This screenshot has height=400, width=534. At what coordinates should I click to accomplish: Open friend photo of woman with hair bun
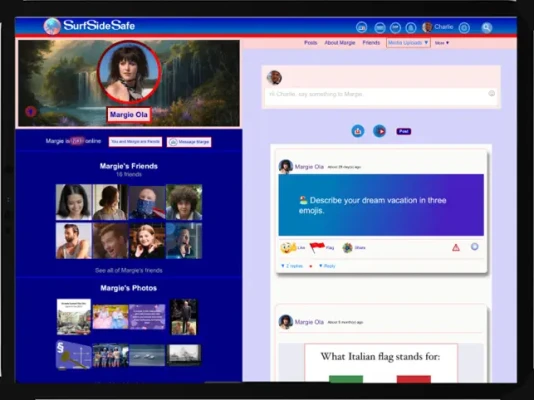(x=110, y=202)
